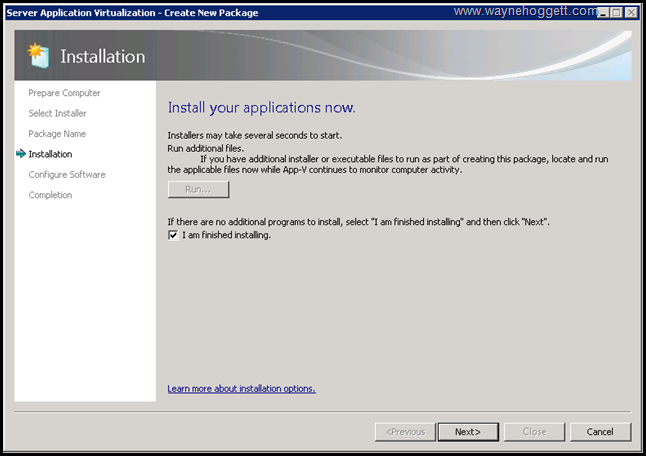Uncheck the I am finished installing checkbox
Image resolution: width=646 pixels, height=456 pixels.
173,235
